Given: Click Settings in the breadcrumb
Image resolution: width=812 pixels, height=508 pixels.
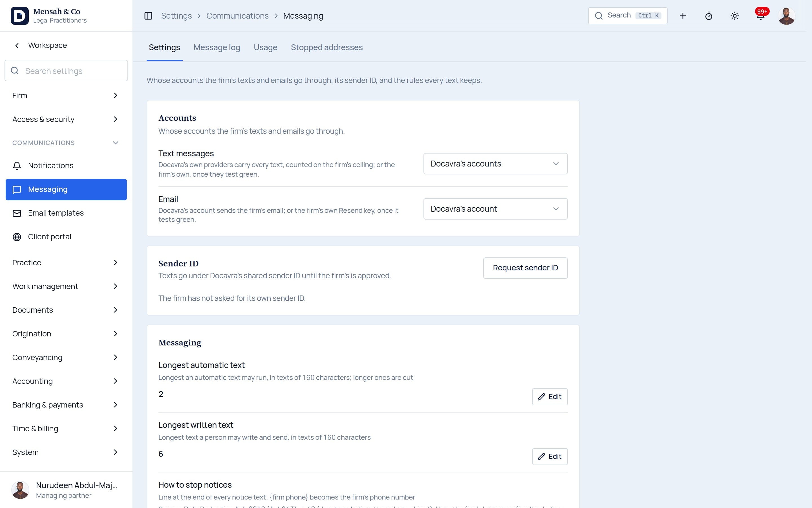Looking at the screenshot, I should click(176, 16).
